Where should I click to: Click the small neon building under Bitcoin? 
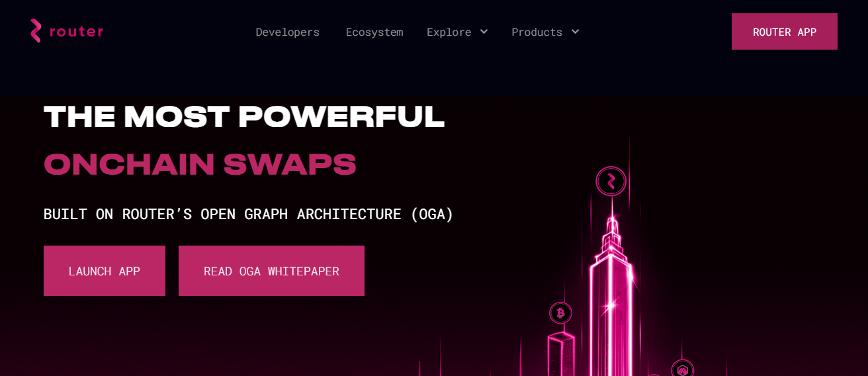(x=561, y=354)
